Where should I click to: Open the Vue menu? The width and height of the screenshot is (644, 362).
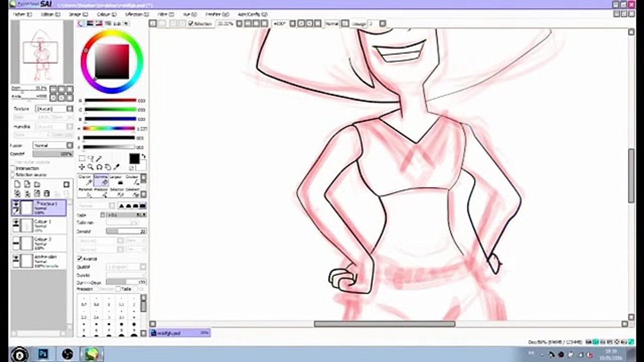(x=190, y=15)
